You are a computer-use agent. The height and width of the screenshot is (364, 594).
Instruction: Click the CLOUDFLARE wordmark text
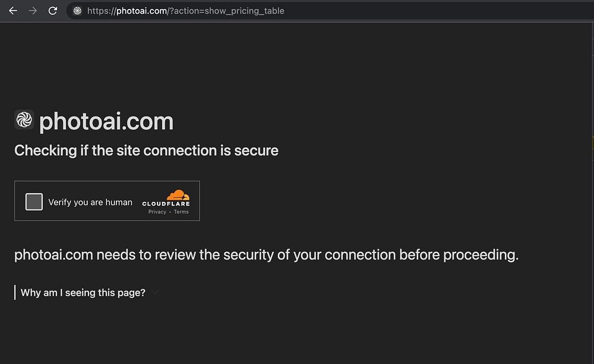[166, 204]
